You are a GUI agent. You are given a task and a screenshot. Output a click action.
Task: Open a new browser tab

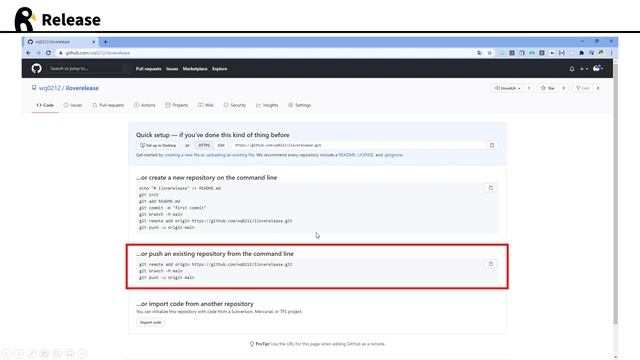(105, 42)
